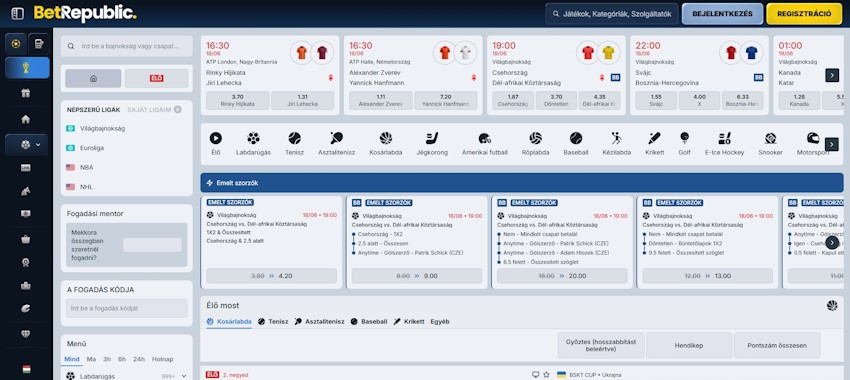Select the Holnap time filter tab
The image size is (850, 380).
click(x=163, y=359)
